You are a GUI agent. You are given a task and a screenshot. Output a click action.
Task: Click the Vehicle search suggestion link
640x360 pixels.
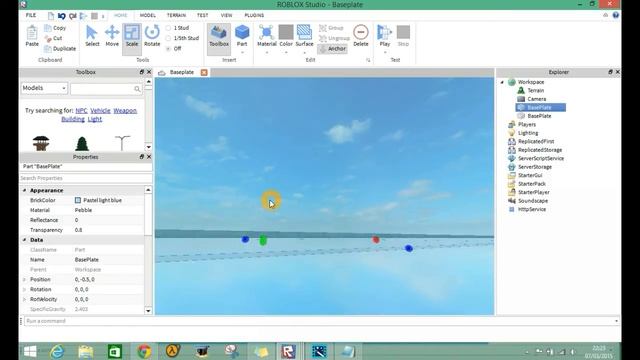tap(100, 111)
